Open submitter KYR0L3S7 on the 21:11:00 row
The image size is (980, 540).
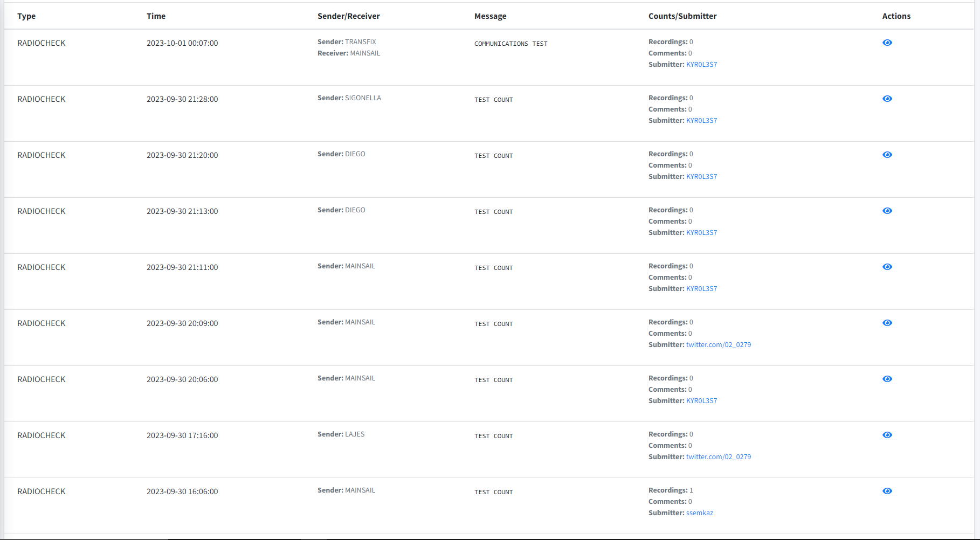pos(701,289)
